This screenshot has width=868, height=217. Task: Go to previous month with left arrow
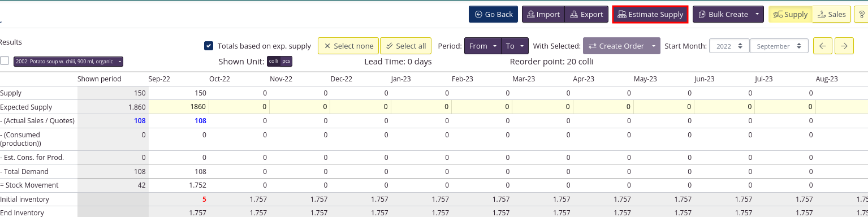point(822,46)
